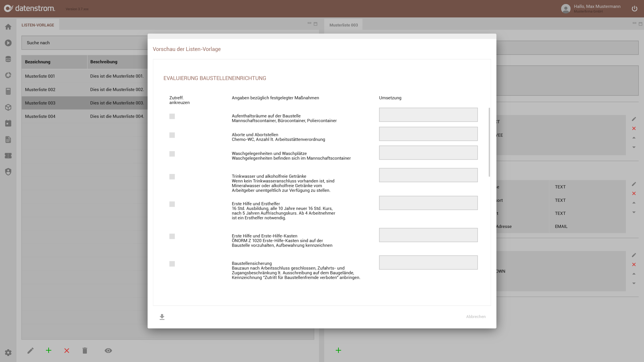
Task: Click the user shield sidebar icon
Action: tap(8, 172)
